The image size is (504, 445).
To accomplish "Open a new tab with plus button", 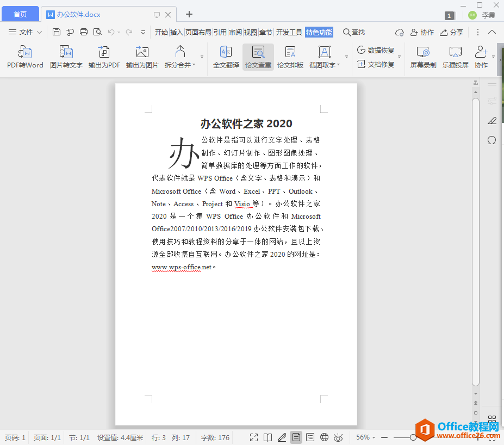I will point(189,14).
